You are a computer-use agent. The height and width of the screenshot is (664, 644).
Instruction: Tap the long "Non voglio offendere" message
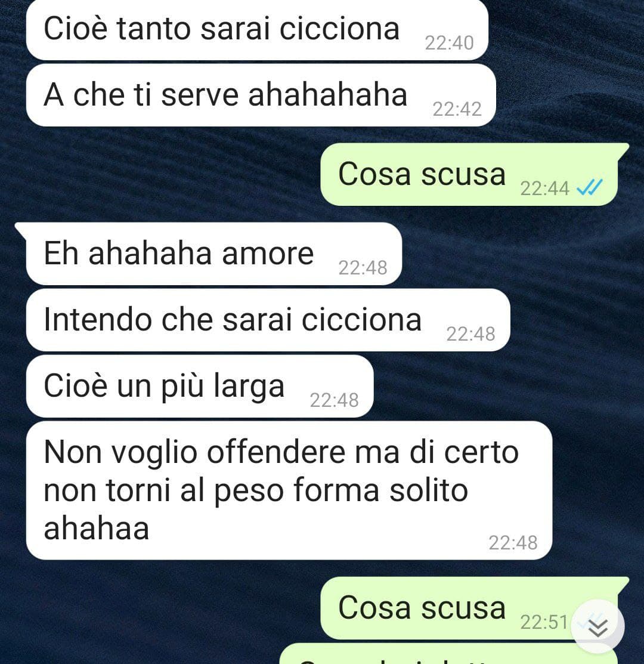(x=289, y=490)
